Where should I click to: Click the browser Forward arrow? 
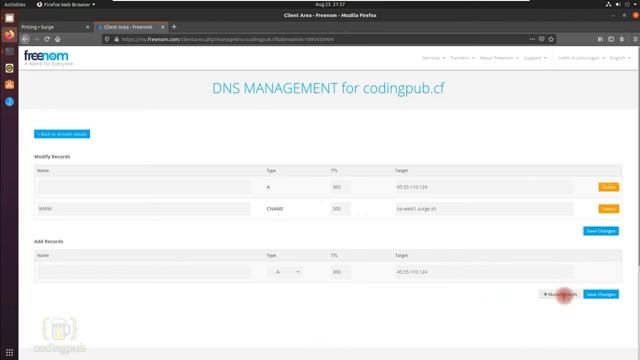point(36,39)
